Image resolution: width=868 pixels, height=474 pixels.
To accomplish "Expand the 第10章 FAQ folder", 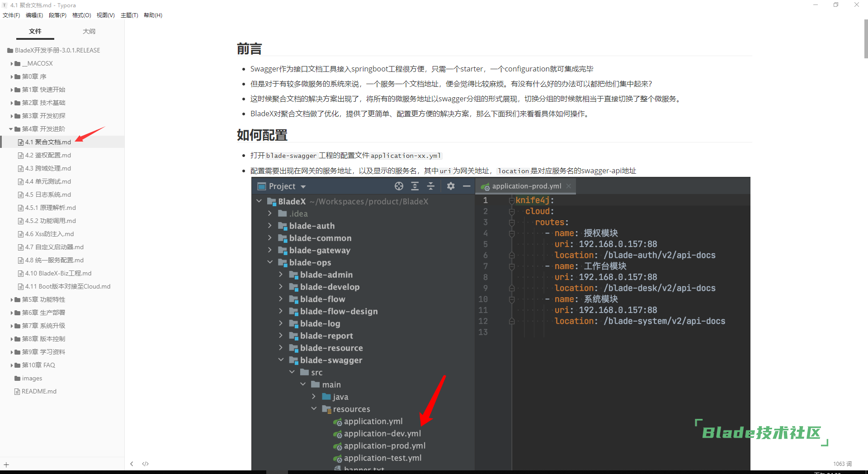I will click(12, 365).
